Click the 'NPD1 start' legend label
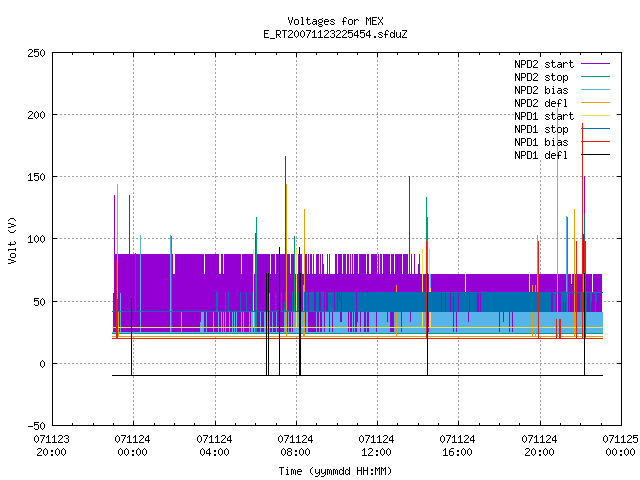The width and height of the screenshot is (640, 480). pos(544,116)
